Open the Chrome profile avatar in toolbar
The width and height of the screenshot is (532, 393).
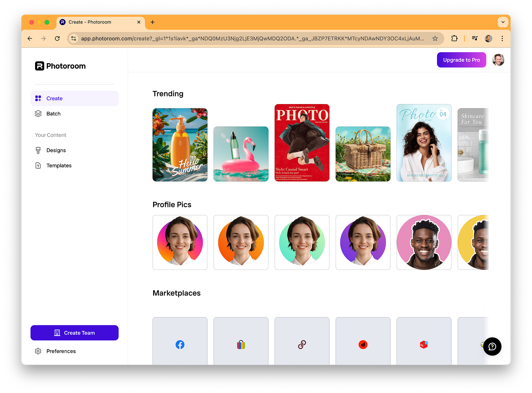pyautogui.click(x=489, y=38)
